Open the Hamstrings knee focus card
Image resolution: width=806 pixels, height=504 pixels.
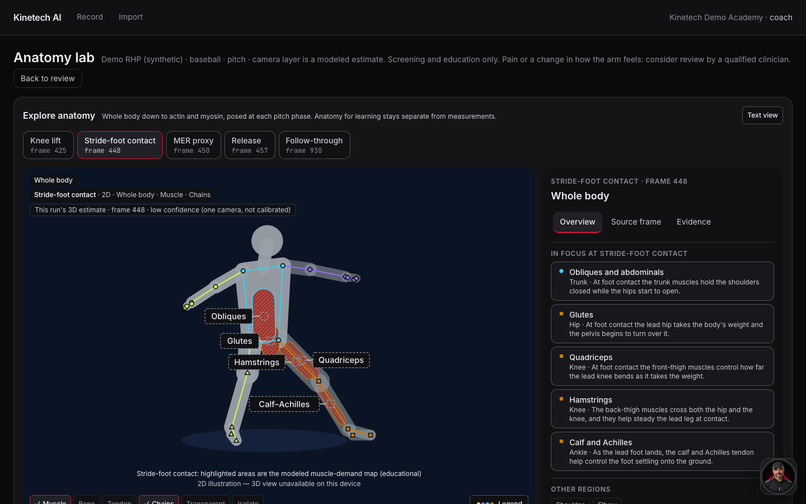[662, 409]
